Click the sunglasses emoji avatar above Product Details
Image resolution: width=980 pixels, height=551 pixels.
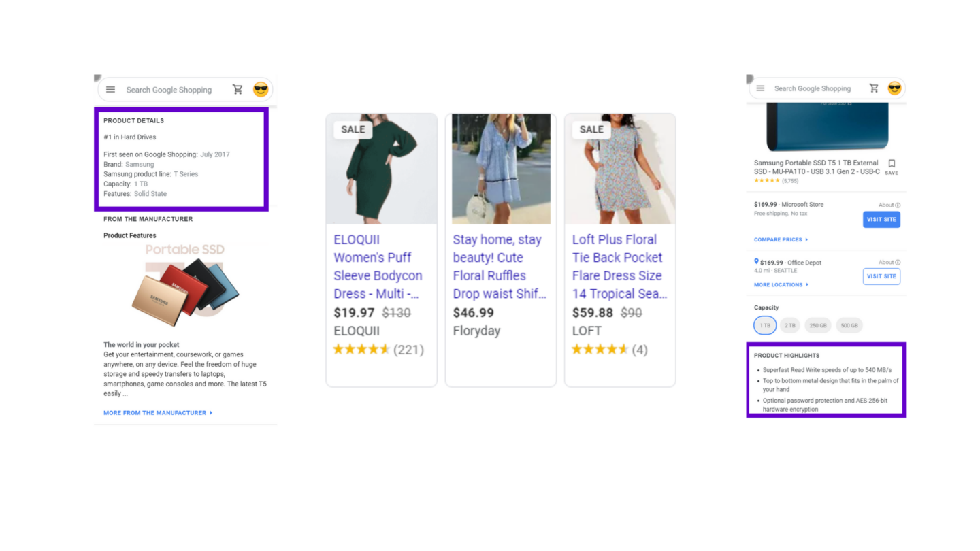tap(261, 90)
